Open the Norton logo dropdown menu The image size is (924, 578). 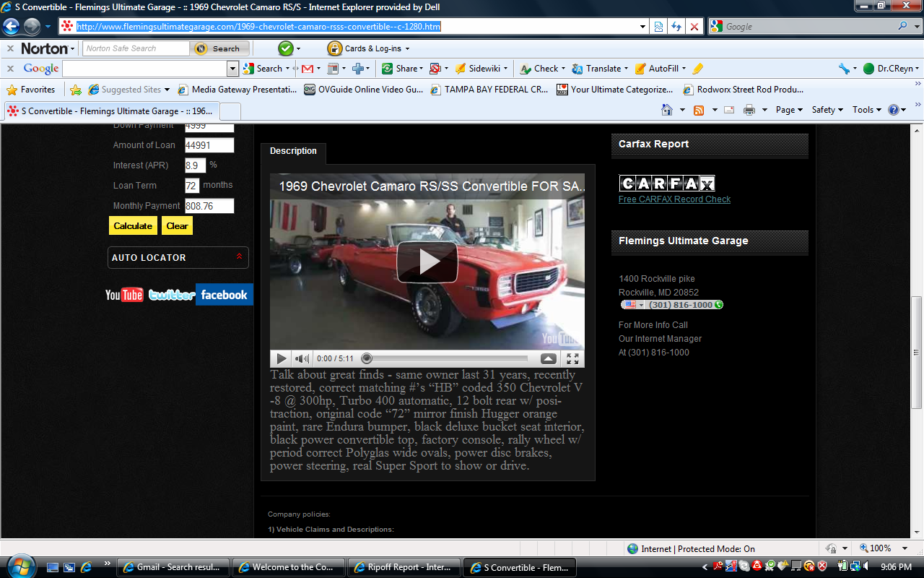(x=48, y=48)
